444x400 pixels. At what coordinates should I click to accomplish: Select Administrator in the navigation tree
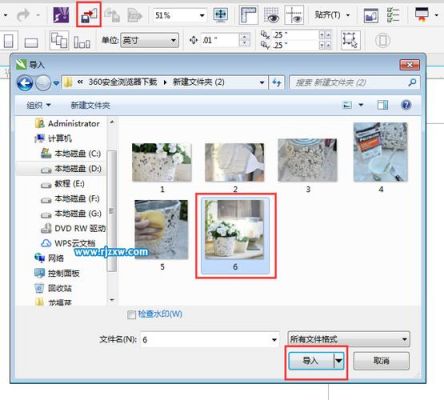[x=67, y=124]
